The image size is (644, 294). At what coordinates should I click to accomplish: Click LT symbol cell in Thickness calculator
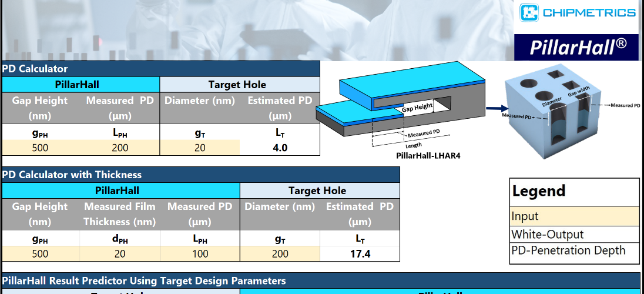click(x=360, y=239)
